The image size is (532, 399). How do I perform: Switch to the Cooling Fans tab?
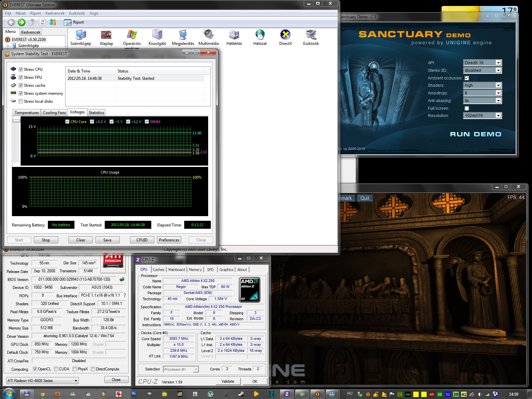[x=54, y=113]
